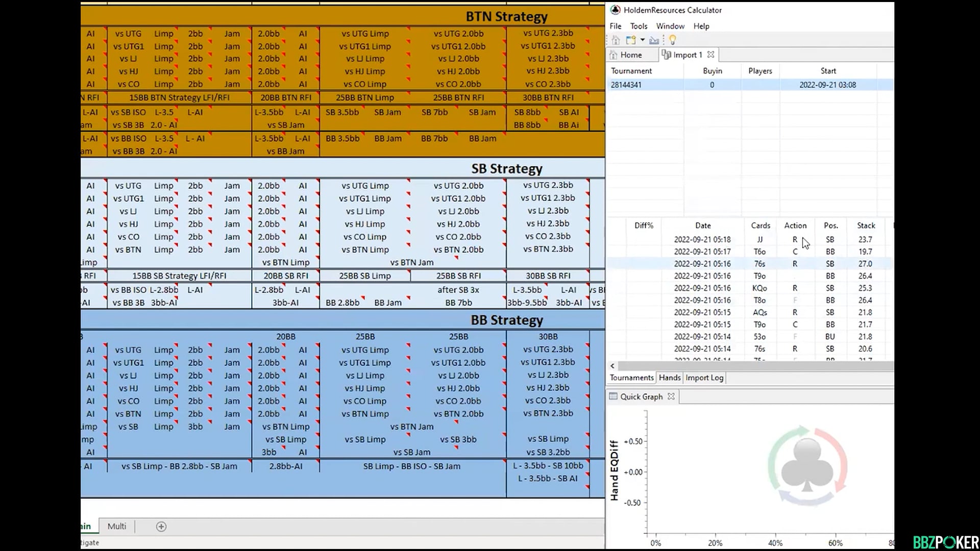Select the JJ hand row in list
Image resolution: width=980 pixels, height=551 pixels.
pos(759,239)
